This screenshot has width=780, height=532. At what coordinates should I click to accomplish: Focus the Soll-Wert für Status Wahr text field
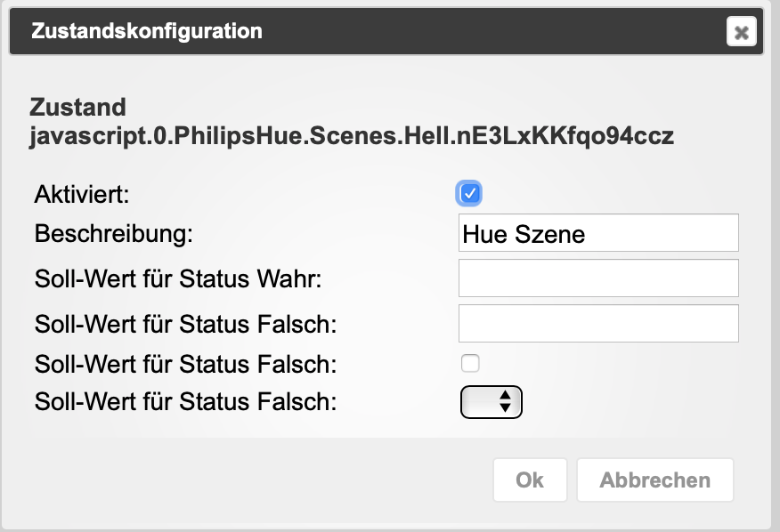597,278
